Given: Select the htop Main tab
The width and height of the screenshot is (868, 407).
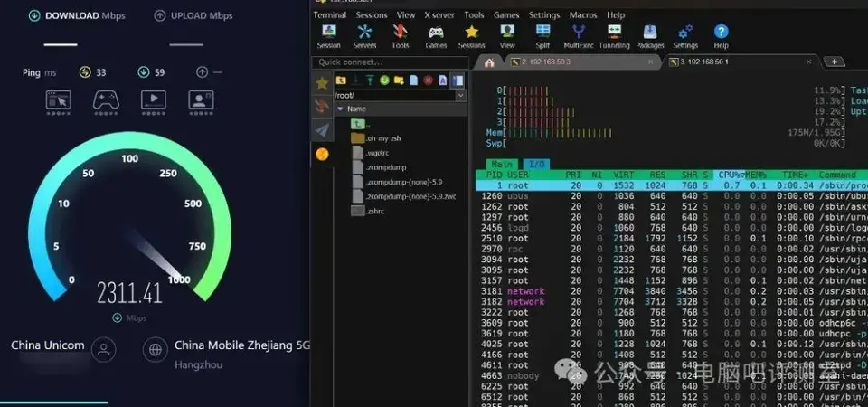Looking at the screenshot, I should [502, 165].
